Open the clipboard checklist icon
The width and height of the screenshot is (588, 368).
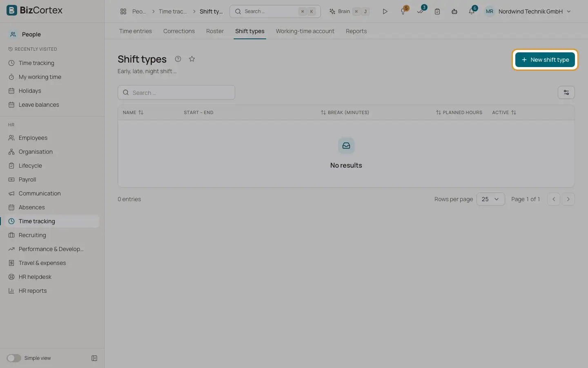click(437, 11)
